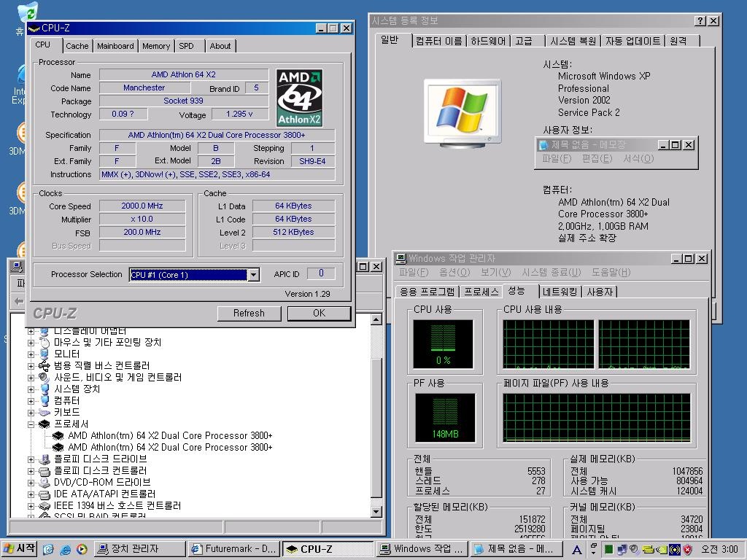Open Windows 작업 관리자 taskbar button
The width and height of the screenshot is (747, 560).
pyautogui.click(x=422, y=549)
